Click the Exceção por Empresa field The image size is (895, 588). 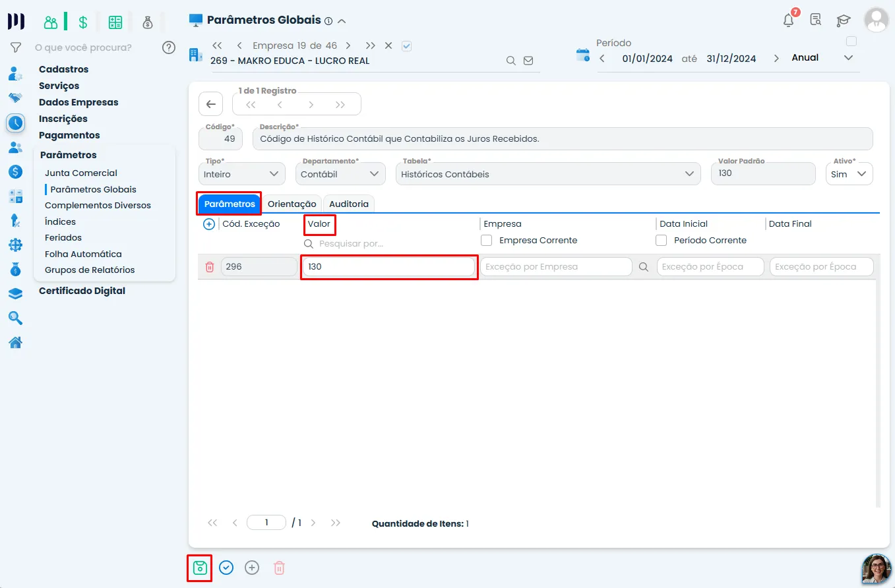tap(556, 267)
